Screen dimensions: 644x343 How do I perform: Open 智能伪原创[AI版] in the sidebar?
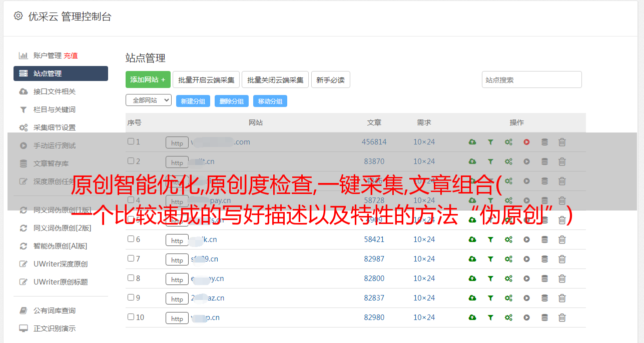tap(61, 246)
